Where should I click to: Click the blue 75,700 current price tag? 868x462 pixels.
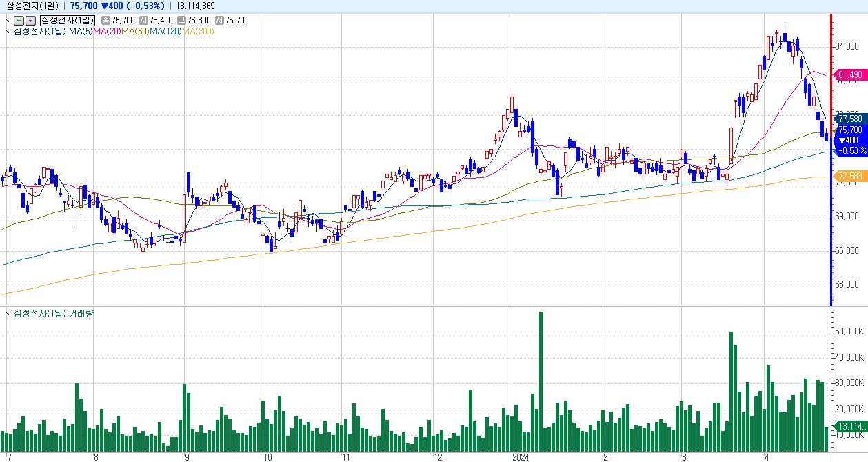pyautogui.click(x=849, y=130)
